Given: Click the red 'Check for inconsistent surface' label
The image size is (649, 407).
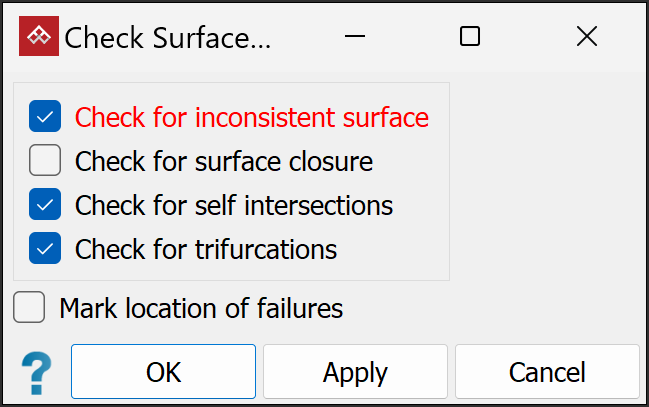Looking at the screenshot, I should (251, 117).
